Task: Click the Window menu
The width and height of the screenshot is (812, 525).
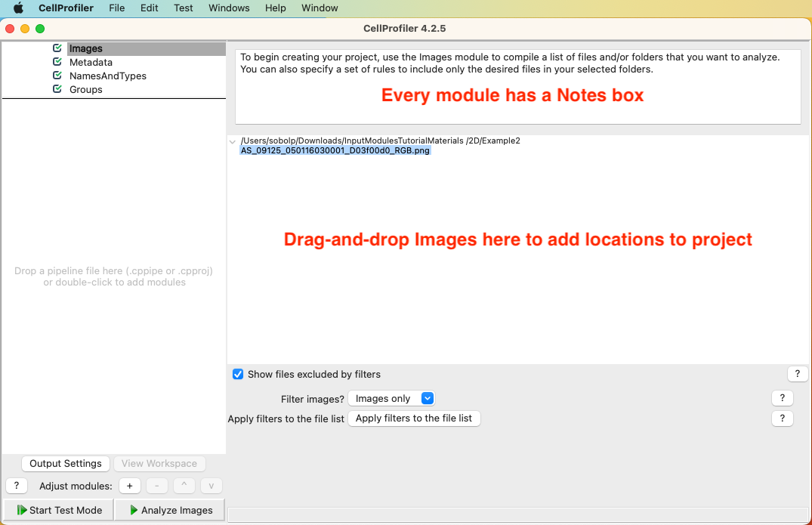Action: [319, 8]
